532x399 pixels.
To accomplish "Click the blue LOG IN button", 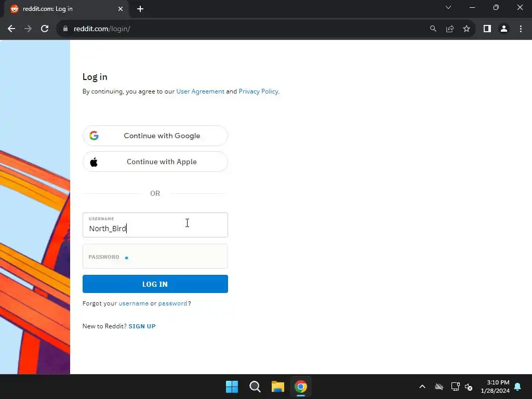I will 155,284.
